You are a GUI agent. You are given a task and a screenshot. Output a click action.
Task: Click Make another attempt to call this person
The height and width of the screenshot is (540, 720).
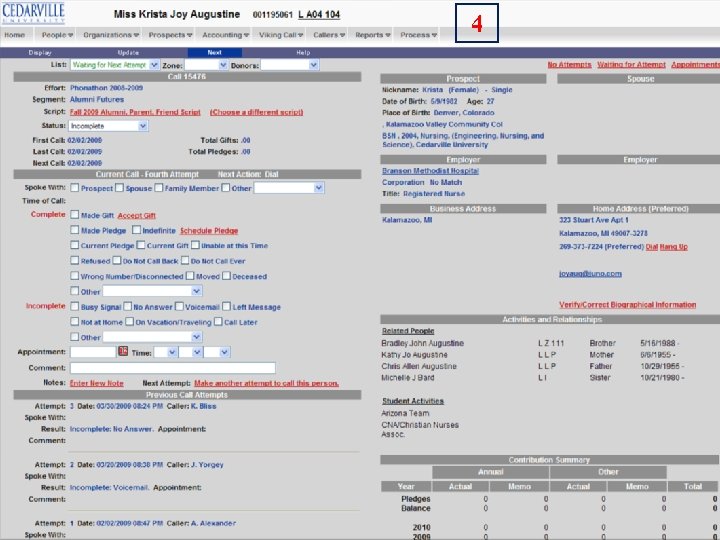[266, 383]
